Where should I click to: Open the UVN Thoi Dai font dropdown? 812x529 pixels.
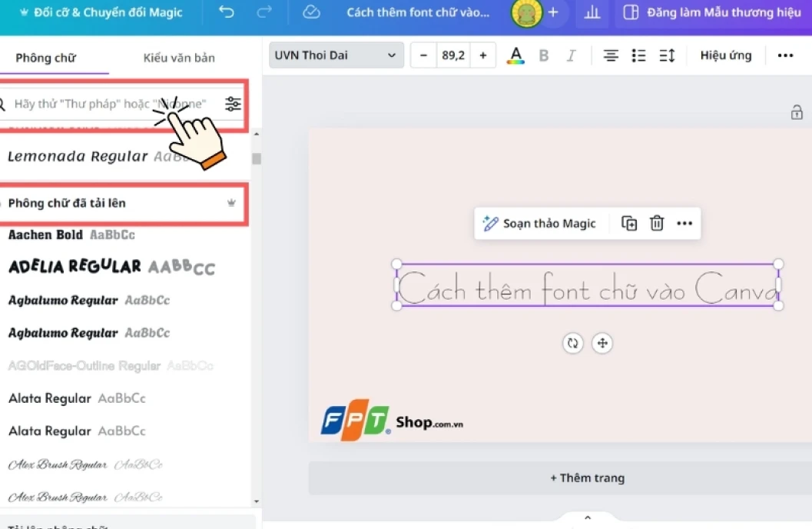point(336,55)
